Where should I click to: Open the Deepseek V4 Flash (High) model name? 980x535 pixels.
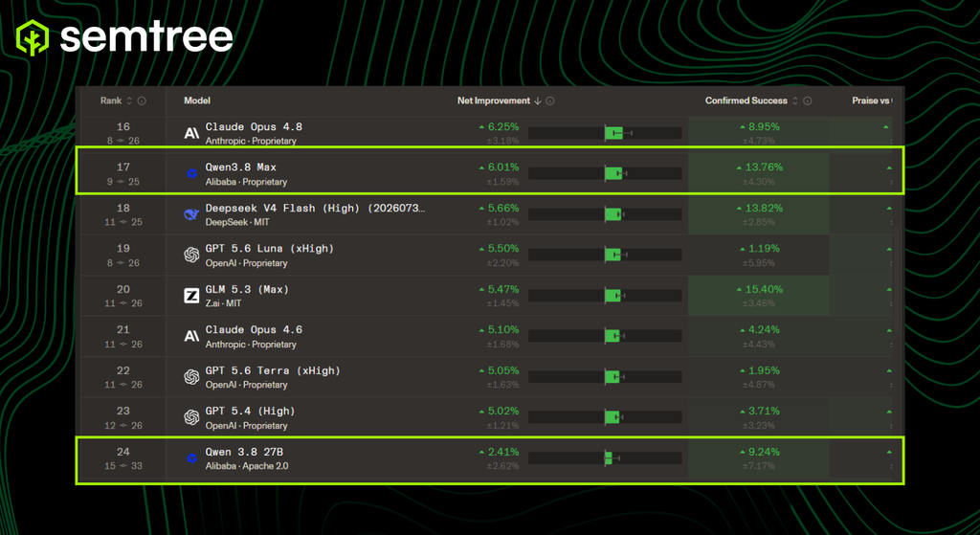pos(315,208)
